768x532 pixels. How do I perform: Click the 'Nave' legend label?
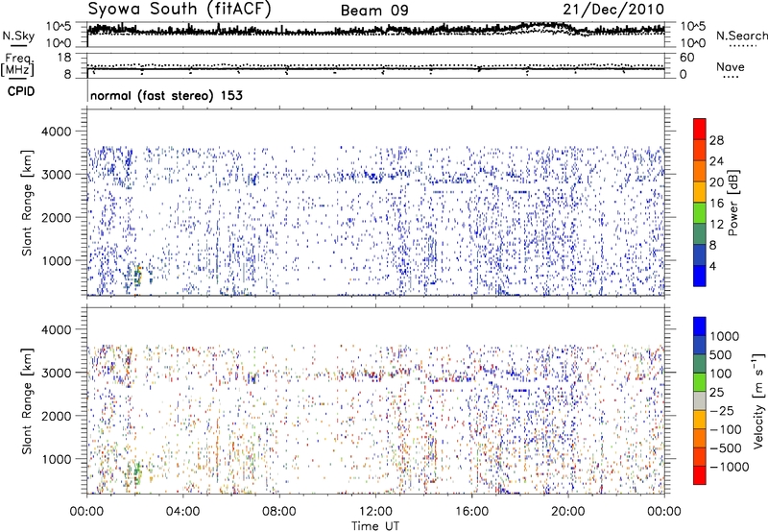731,67
